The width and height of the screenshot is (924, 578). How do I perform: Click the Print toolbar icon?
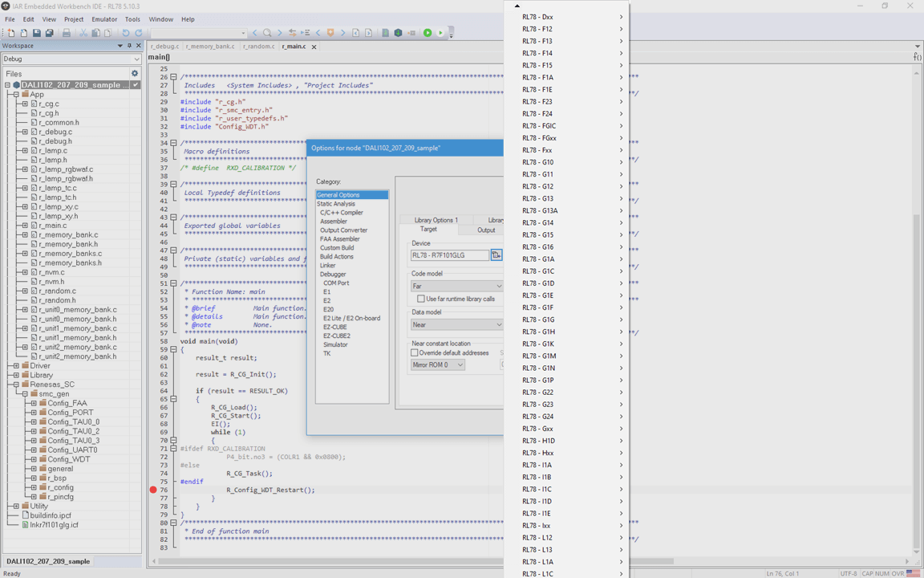(67, 33)
